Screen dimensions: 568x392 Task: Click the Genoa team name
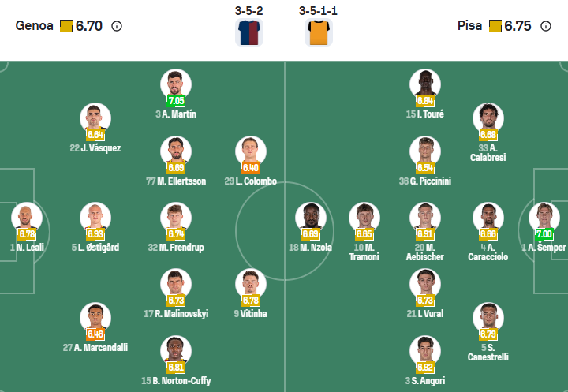coord(35,26)
